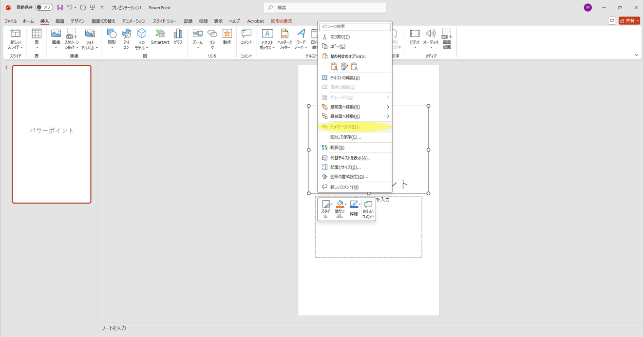644x337 pixels.
Task: Open the 塗りつぶし fill dropdown arrow
Action: click(346, 205)
